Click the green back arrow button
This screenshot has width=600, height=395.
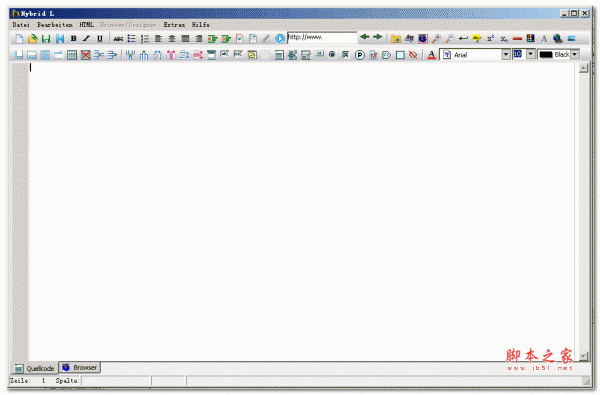click(364, 37)
